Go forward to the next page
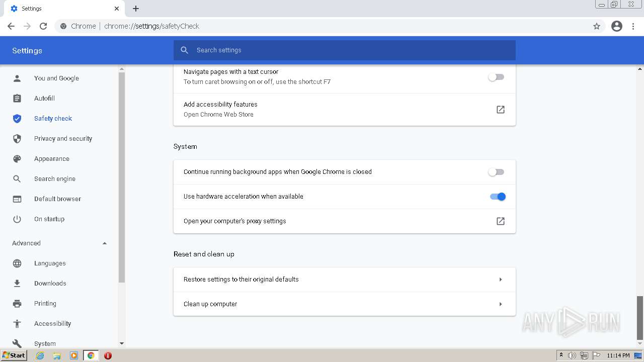Viewport: 644px width, 362px height. [27, 26]
